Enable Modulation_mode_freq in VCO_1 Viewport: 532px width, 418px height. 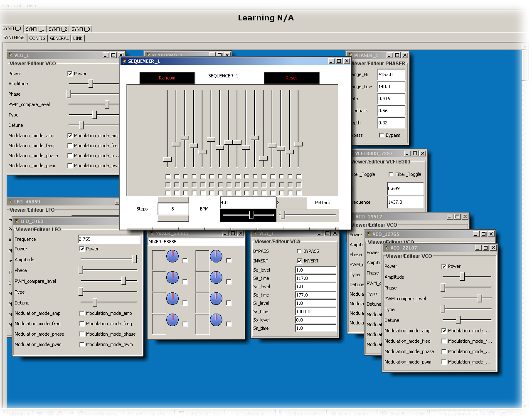point(70,145)
